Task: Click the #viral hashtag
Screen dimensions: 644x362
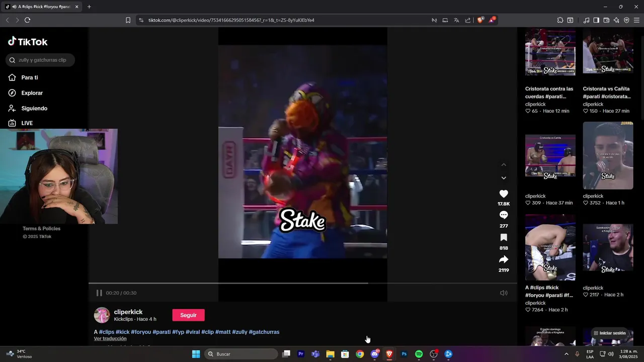Action: coord(193,332)
